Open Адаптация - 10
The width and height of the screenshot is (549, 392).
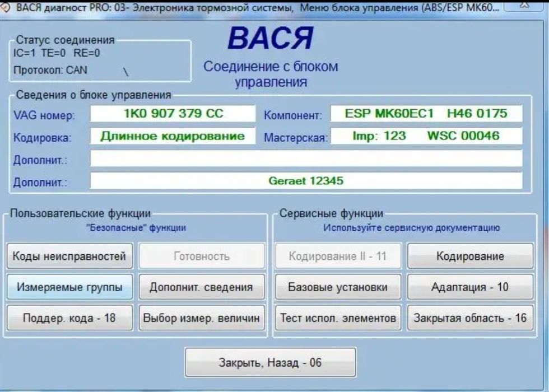(470, 287)
